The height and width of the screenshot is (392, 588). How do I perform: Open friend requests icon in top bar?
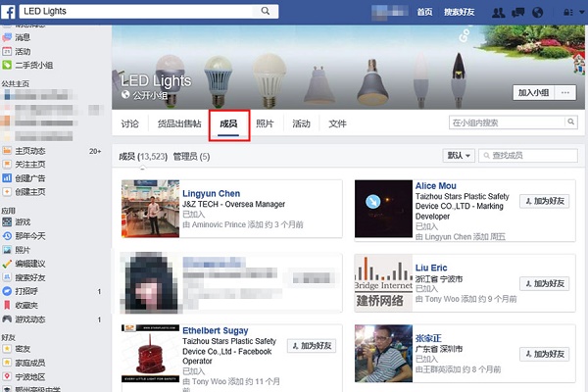[x=499, y=13]
